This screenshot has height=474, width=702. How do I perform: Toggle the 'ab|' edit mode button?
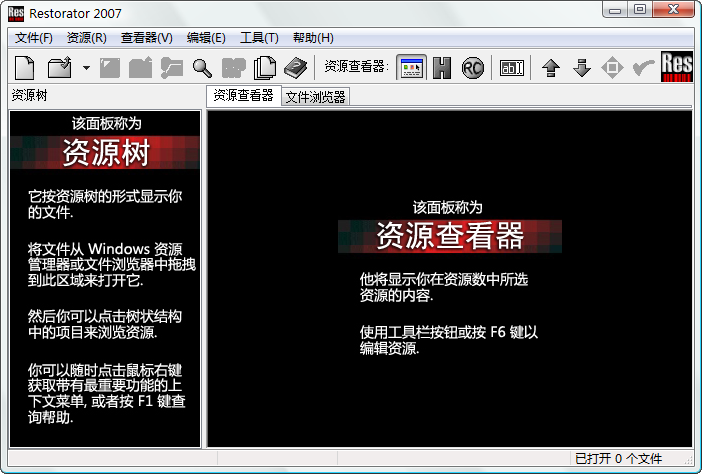[512, 68]
